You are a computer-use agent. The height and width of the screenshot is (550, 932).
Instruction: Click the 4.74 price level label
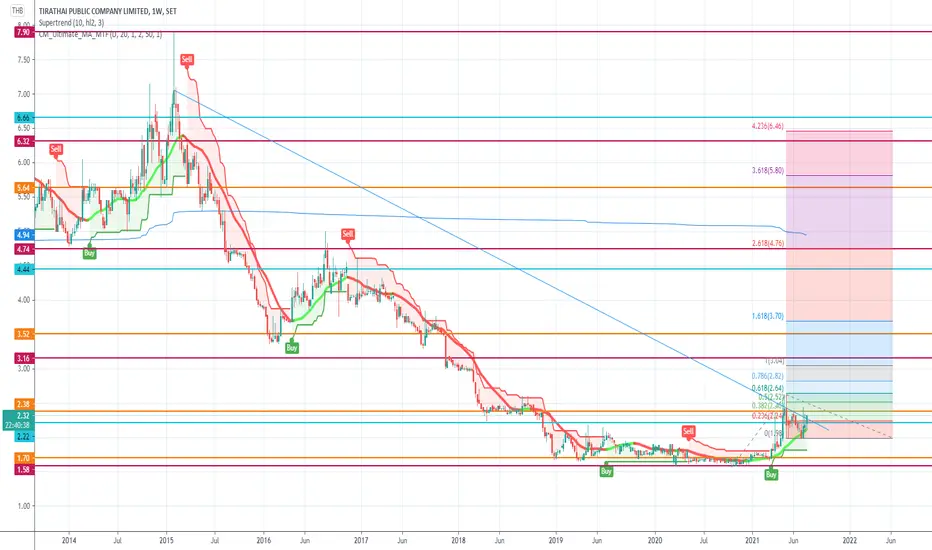point(24,249)
